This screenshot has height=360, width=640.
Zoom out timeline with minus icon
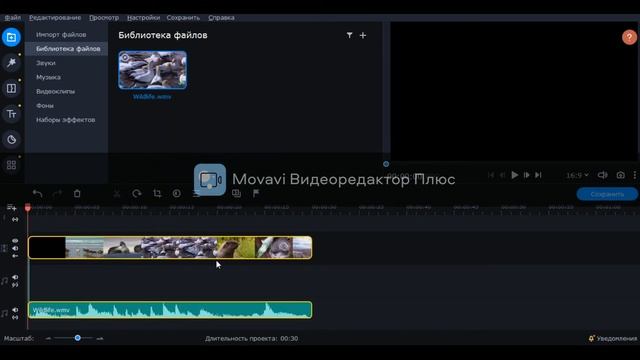48,338
